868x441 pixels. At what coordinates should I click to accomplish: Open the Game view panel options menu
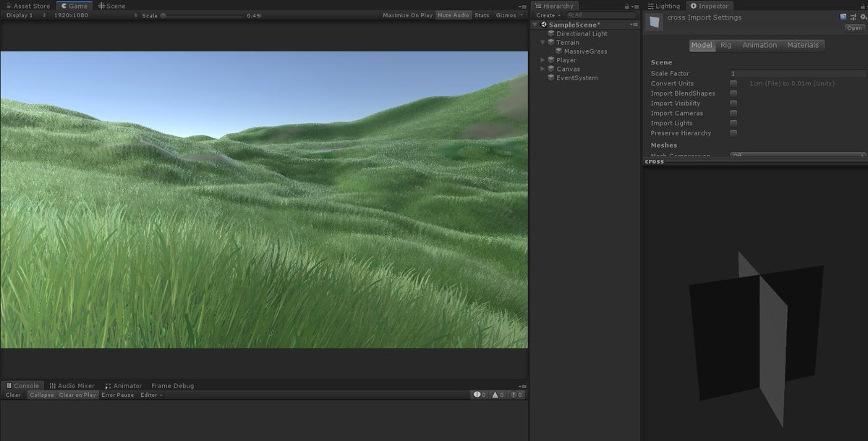pyautogui.click(x=522, y=6)
